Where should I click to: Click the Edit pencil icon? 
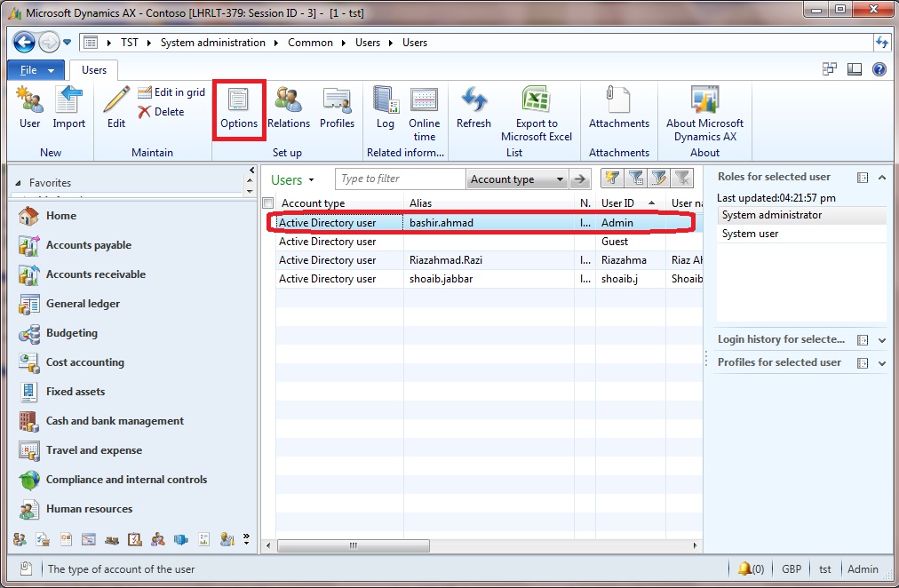[x=116, y=107]
